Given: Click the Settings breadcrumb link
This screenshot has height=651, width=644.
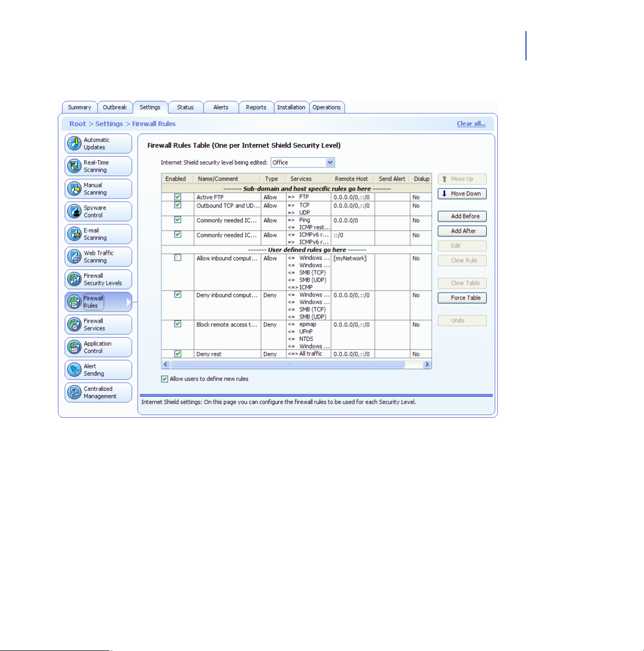Looking at the screenshot, I should click(x=109, y=124).
